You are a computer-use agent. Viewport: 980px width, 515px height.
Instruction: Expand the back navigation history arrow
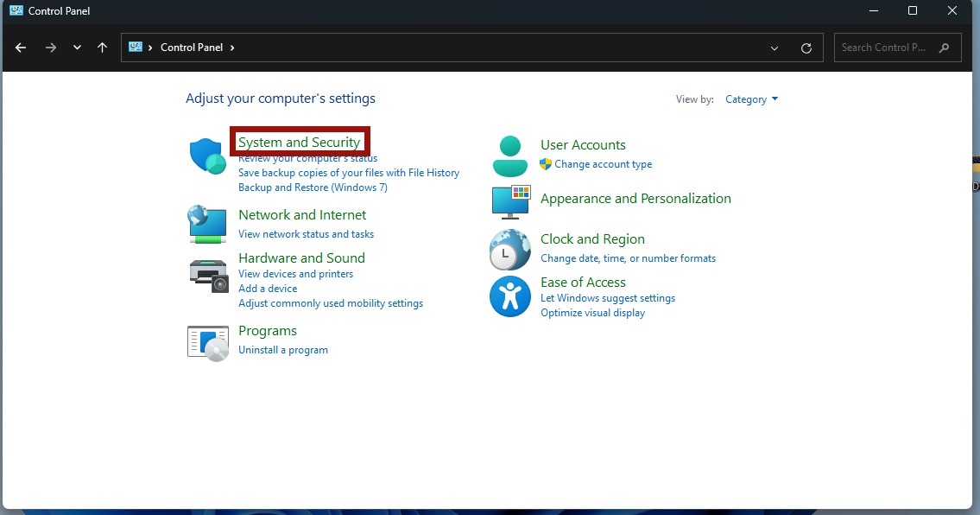pyautogui.click(x=76, y=48)
